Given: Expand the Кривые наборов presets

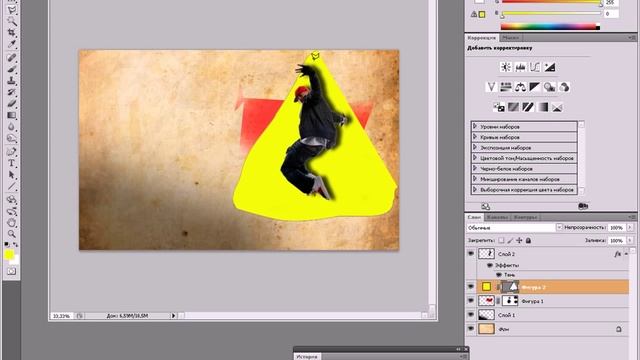Looking at the screenshot, I should coord(475,137).
